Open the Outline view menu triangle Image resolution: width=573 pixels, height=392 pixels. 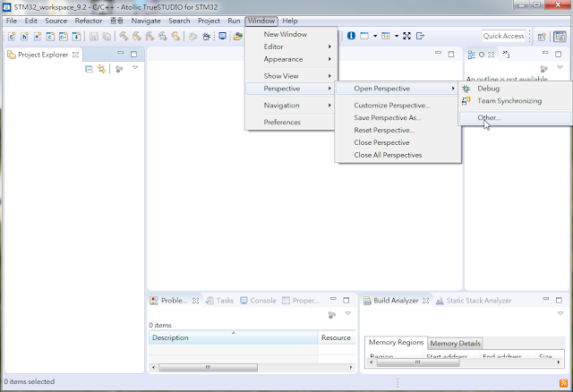point(560,68)
